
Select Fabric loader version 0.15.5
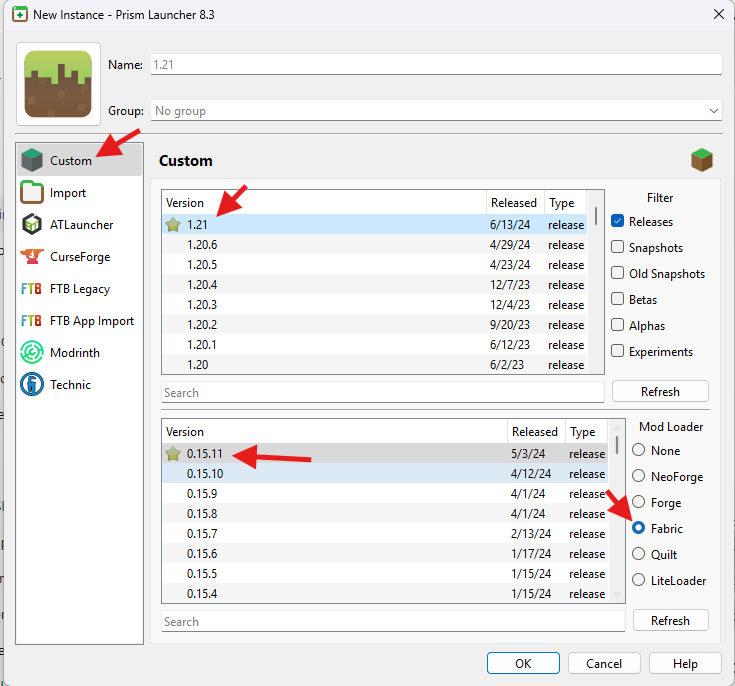(x=385, y=573)
